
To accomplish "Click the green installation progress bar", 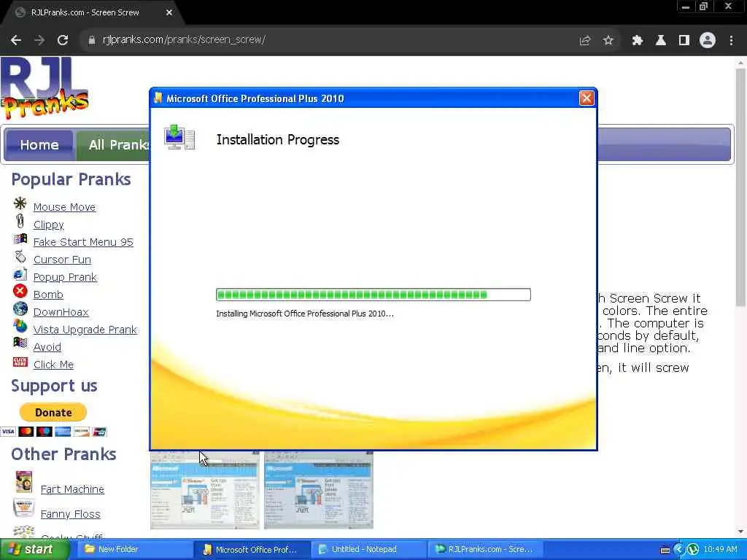I will coord(373,295).
